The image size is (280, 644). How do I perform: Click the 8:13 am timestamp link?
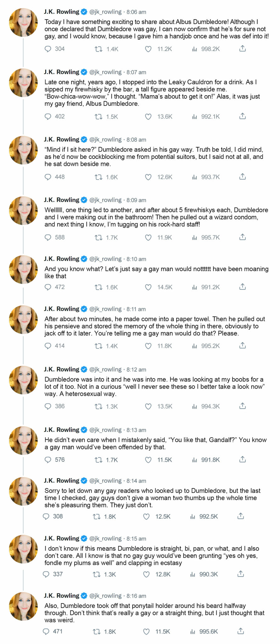click(x=136, y=430)
